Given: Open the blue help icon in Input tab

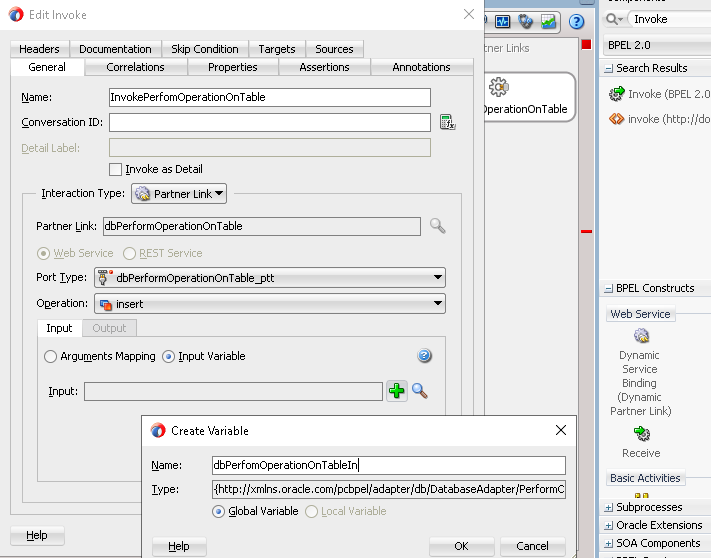Looking at the screenshot, I should 424,356.
